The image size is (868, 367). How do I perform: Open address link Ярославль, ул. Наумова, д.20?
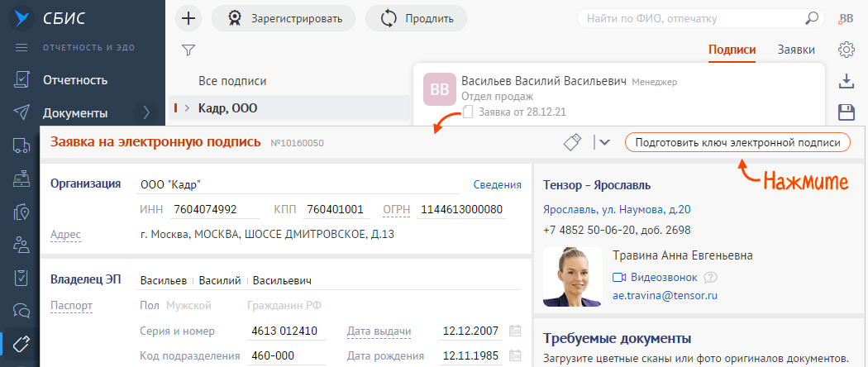[617, 210]
